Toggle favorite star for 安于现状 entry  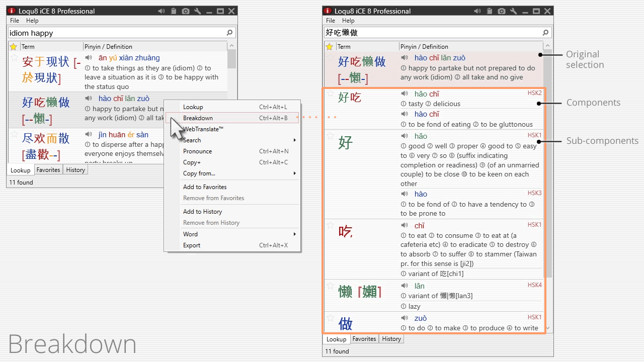(14, 57)
